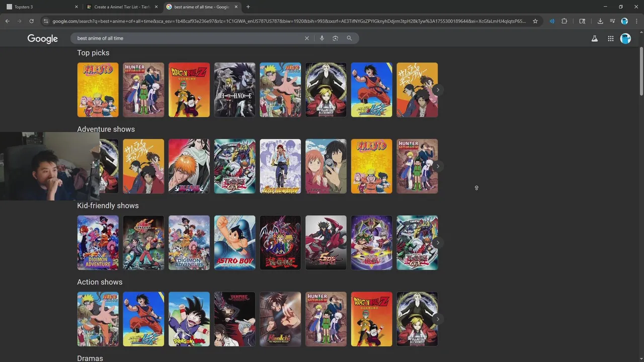Click the page vertical scrollbar thumb
Viewport: 644px width, 362px height.
point(641,70)
